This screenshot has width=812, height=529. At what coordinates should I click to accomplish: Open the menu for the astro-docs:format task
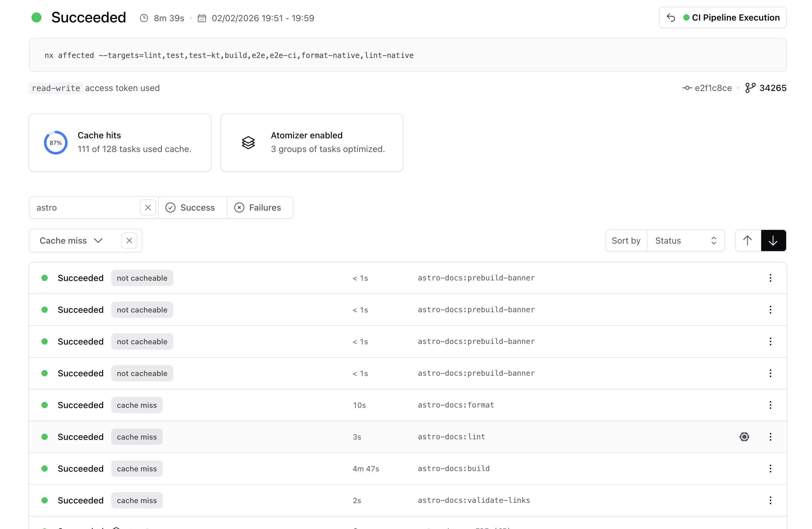pyautogui.click(x=770, y=405)
